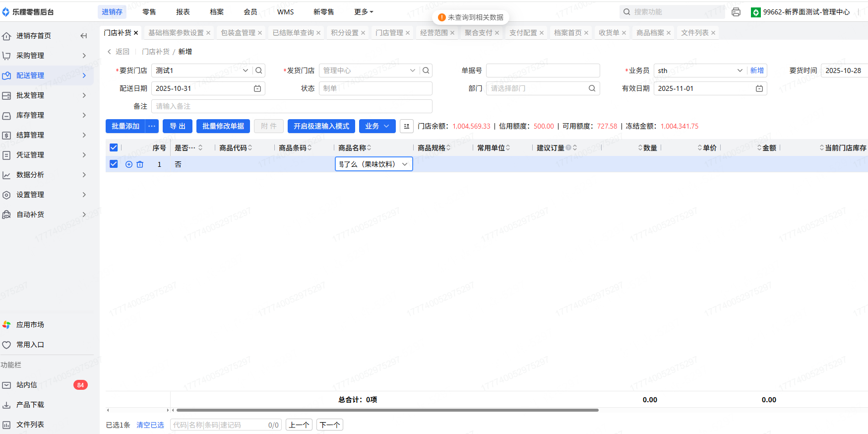
Task: Open the calendar icon for 有效日期
Action: coord(759,88)
